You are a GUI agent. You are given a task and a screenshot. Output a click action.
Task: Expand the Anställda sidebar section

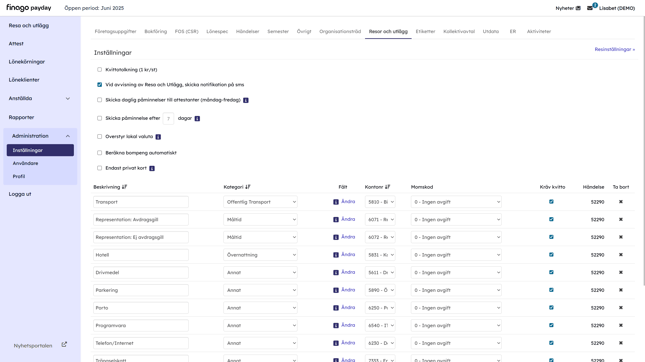point(68,98)
